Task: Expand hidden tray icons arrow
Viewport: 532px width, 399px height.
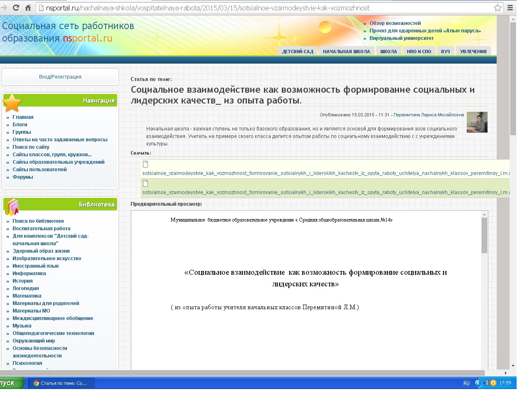Action: tap(478, 383)
